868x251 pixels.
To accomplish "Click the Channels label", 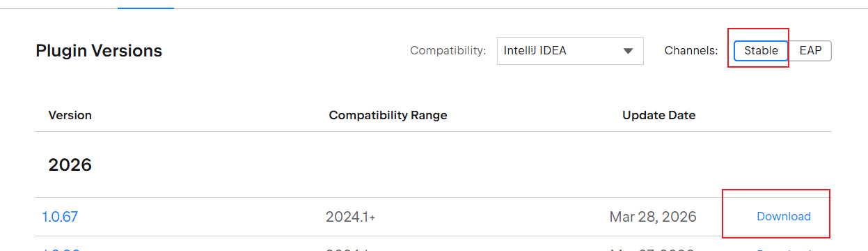I will 691,51.
